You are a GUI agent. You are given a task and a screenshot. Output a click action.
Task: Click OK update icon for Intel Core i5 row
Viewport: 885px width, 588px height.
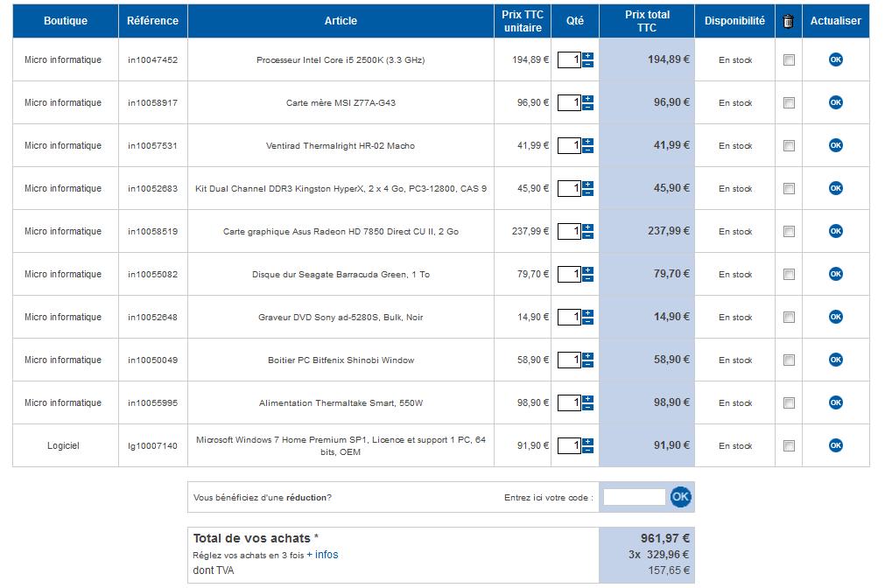coord(835,59)
